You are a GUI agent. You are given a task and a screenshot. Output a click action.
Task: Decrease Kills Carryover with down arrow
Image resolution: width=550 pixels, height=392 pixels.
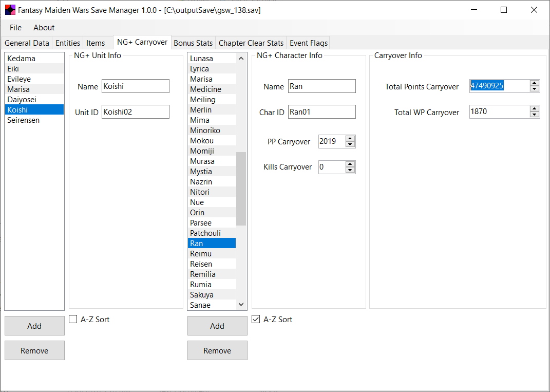click(350, 170)
